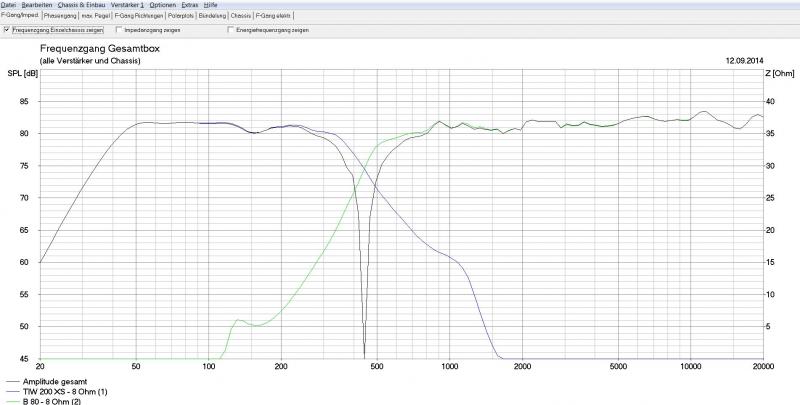
Task: Open the Extras menu
Action: (190, 5)
